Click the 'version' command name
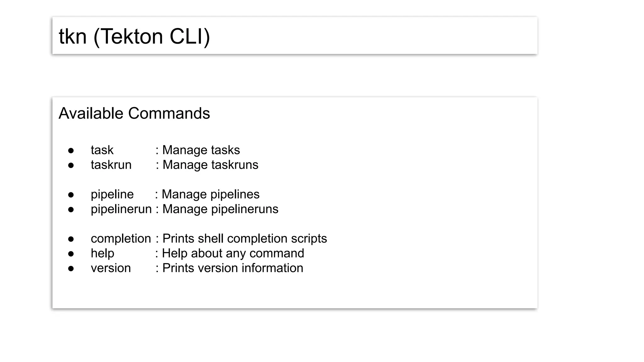The width and height of the screenshot is (644, 362). tap(111, 268)
